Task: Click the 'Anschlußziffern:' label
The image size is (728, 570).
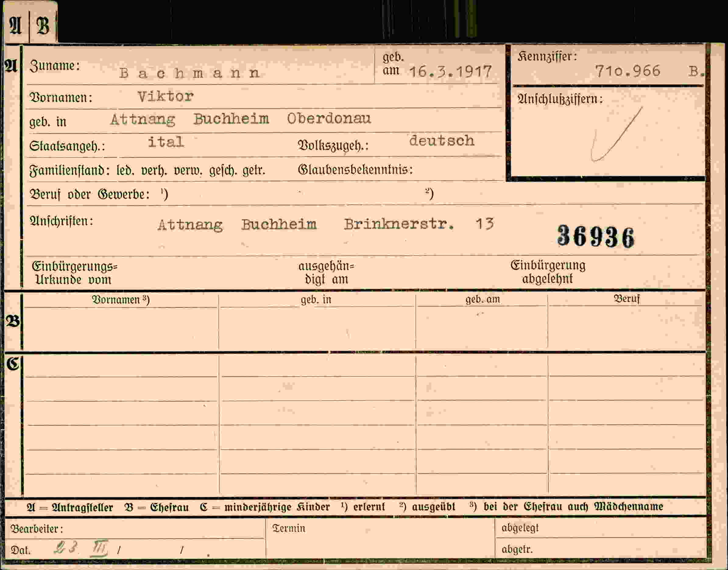Action: pos(560,99)
